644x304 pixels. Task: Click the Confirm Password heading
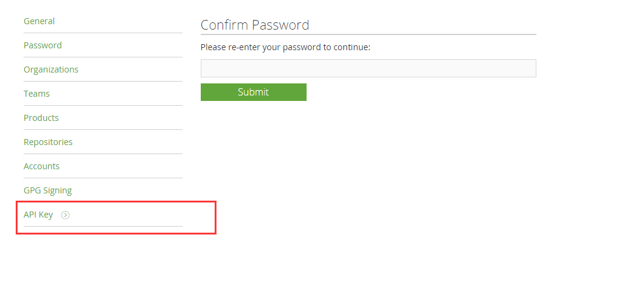click(x=255, y=25)
